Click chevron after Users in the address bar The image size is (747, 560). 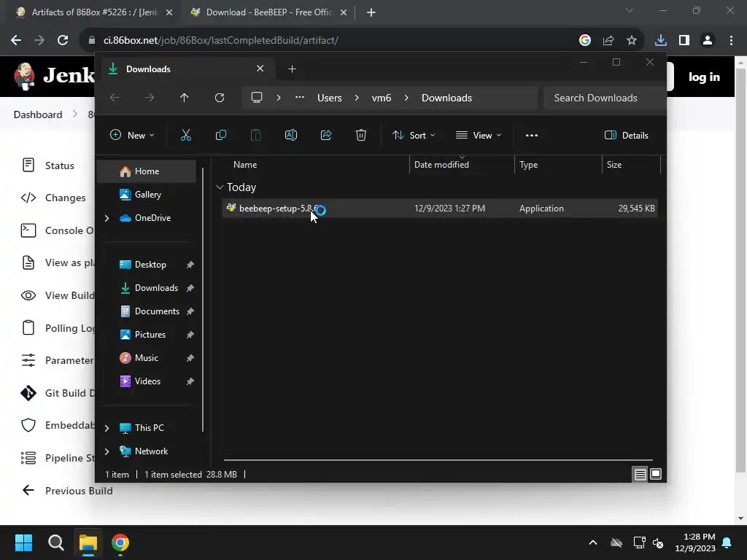(x=357, y=98)
